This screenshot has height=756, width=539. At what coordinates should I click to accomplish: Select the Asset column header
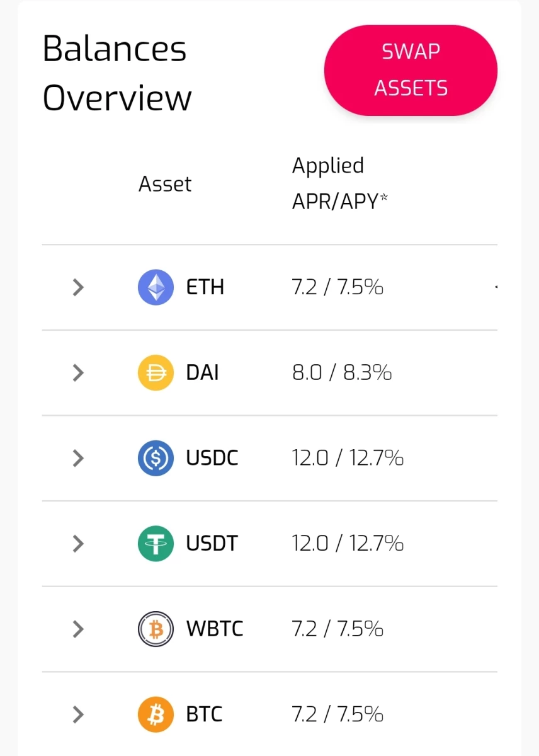[165, 184]
